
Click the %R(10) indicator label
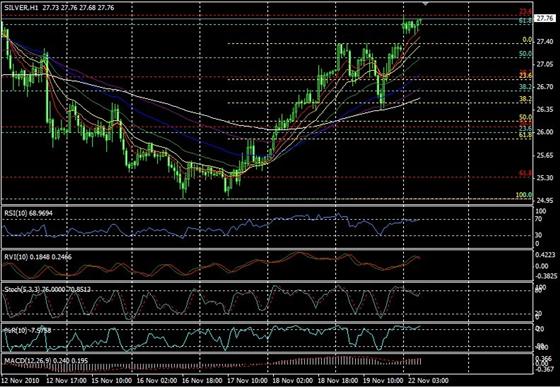point(28,331)
